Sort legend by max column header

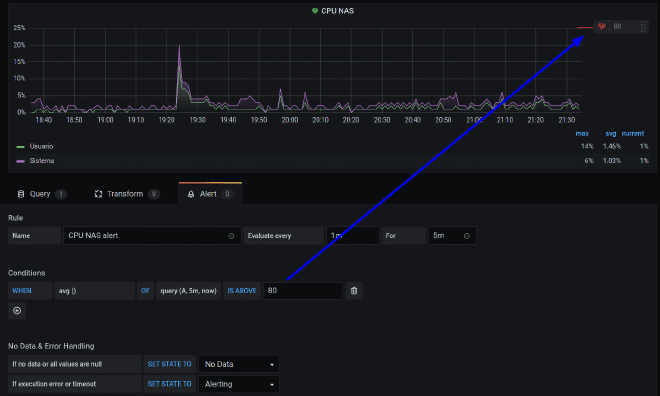[582, 133]
